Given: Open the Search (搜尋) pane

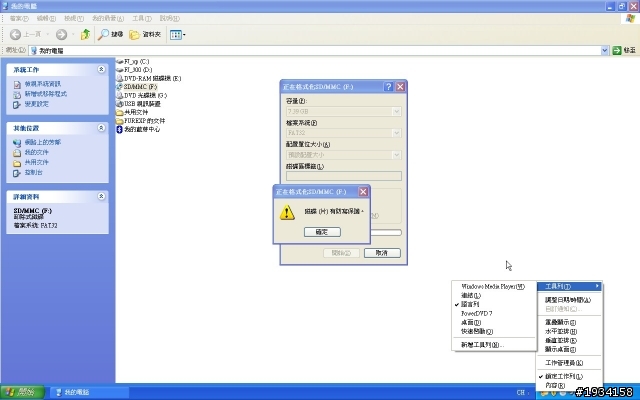Looking at the screenshot, I should [111, 35].
